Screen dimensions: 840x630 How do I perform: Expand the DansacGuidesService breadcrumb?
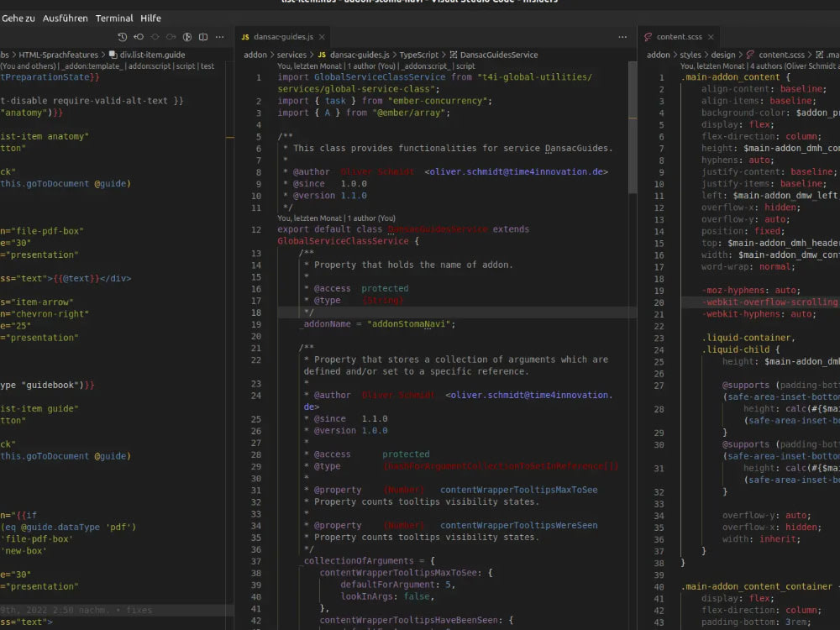point(499,55)
